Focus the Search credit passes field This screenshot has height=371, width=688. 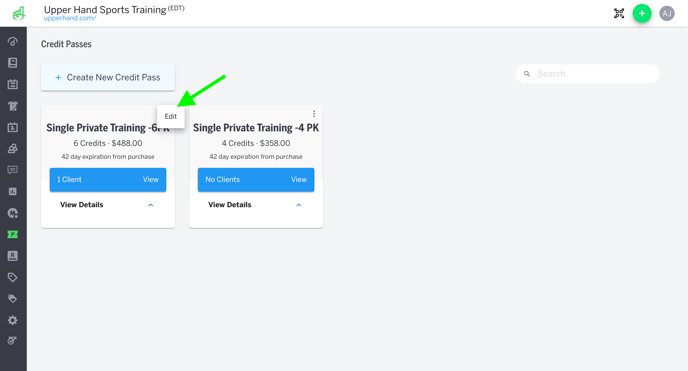click(588, 74)
